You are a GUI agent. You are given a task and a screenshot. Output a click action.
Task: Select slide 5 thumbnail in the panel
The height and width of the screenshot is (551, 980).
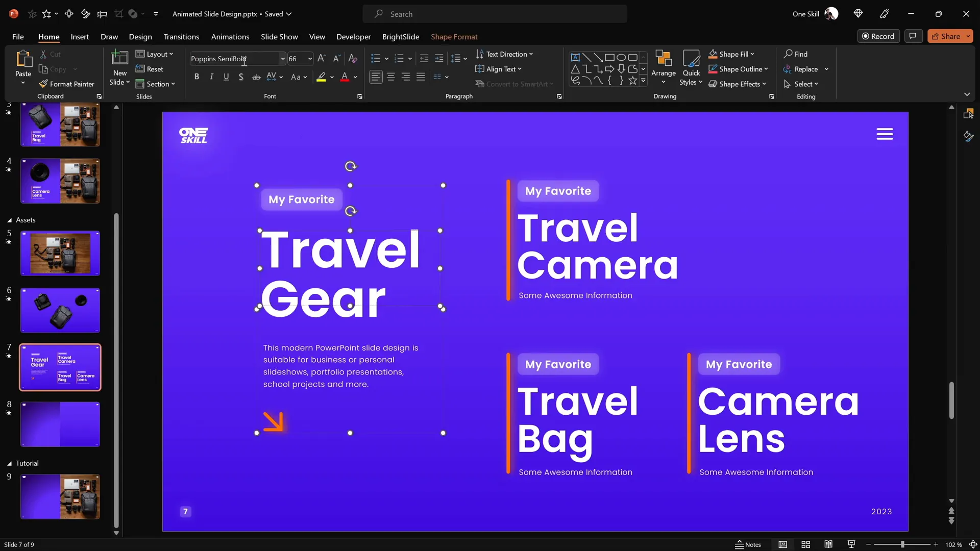coord(60,252)
